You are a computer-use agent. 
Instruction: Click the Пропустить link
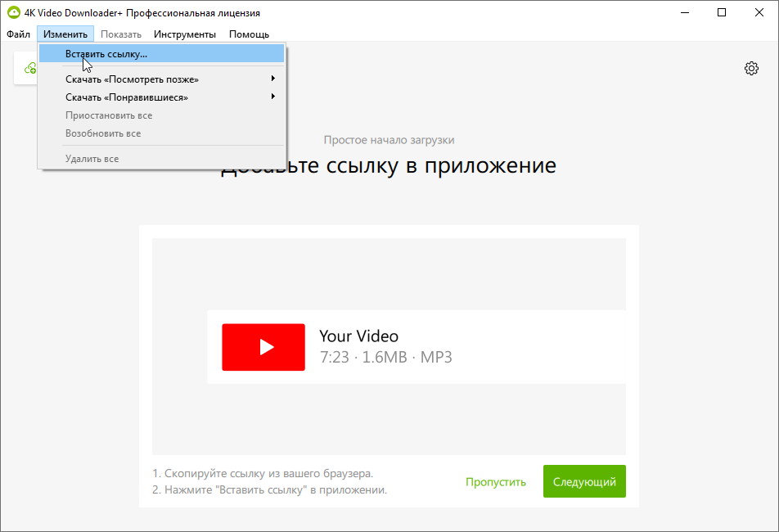pos(496,482)
